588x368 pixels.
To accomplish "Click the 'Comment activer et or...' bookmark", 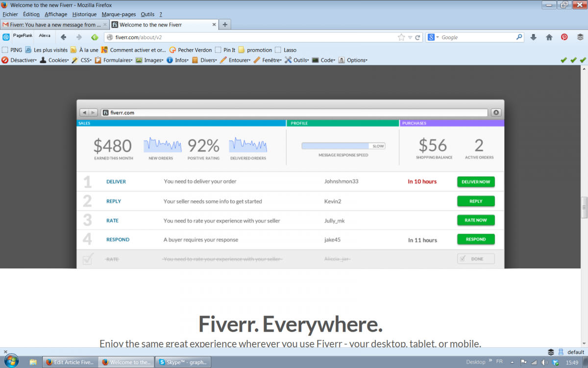I will pyautogui.click(x=133, y=50).
